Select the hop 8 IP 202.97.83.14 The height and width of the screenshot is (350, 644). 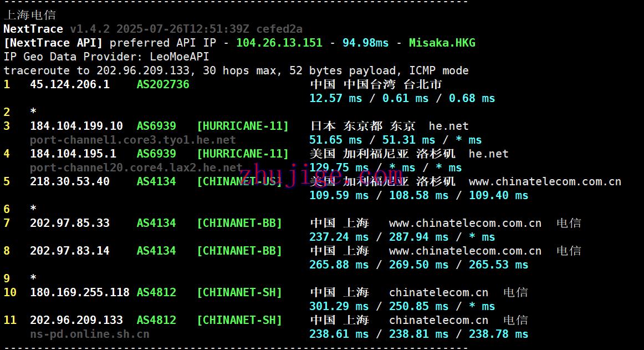pyautogui.click(x=69, y=251)
